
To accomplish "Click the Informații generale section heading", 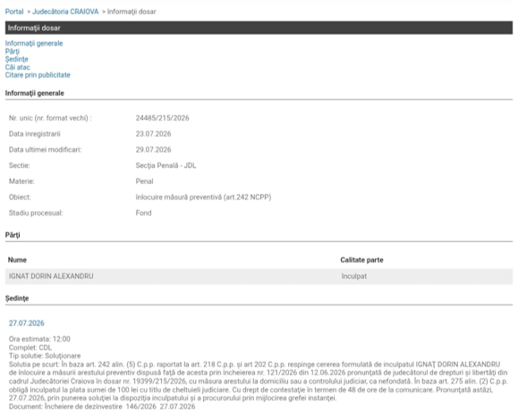I will [34, 93].
